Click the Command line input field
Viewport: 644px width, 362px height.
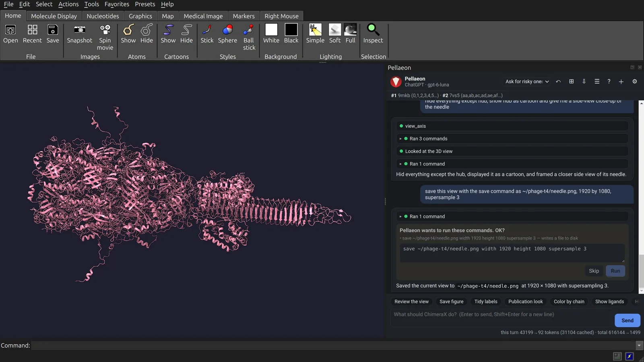(333, 346)
